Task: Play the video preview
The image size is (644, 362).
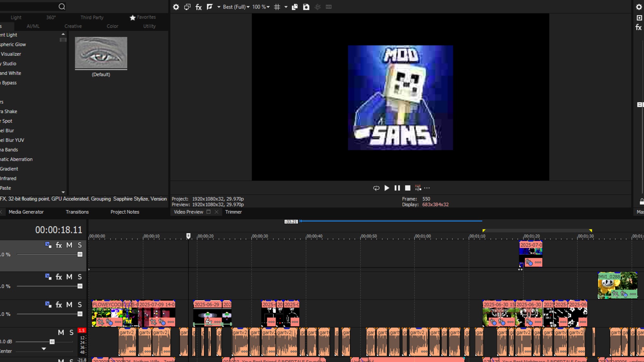Action: [387, 188]
